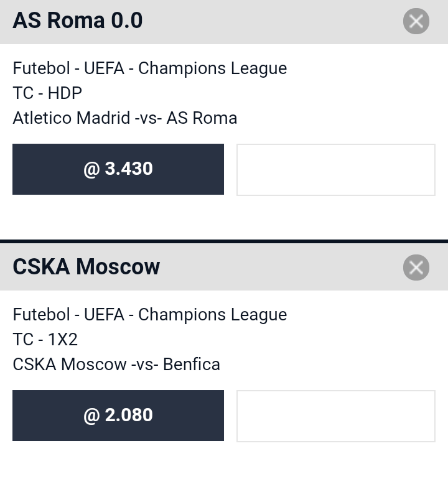Select the CSKA Moscow selection title
448x484 pixels.
point(86,267)
